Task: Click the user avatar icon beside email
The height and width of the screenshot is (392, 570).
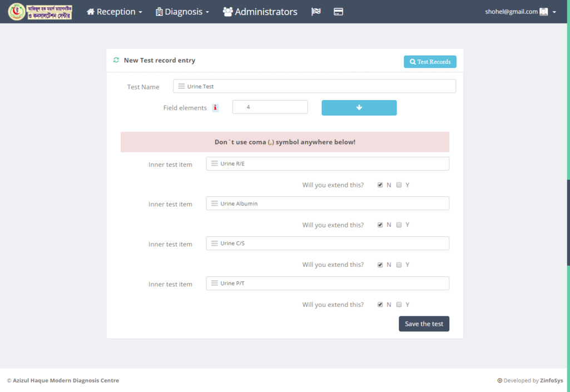Action: pyautogui.click(x=544, y=12)
